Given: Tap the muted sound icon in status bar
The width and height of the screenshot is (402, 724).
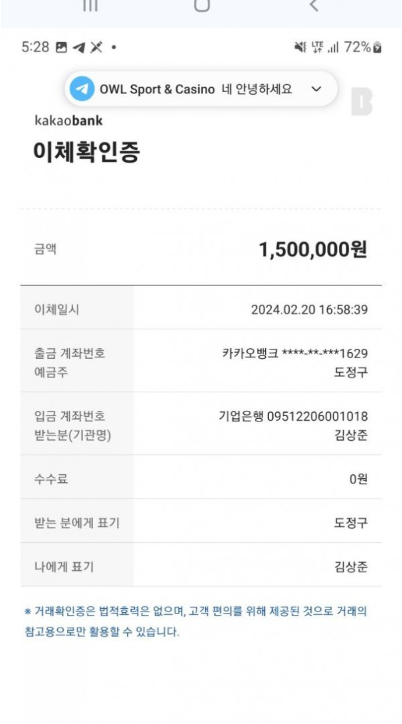Looking at the screenshot, I should (x=300, y=47).
